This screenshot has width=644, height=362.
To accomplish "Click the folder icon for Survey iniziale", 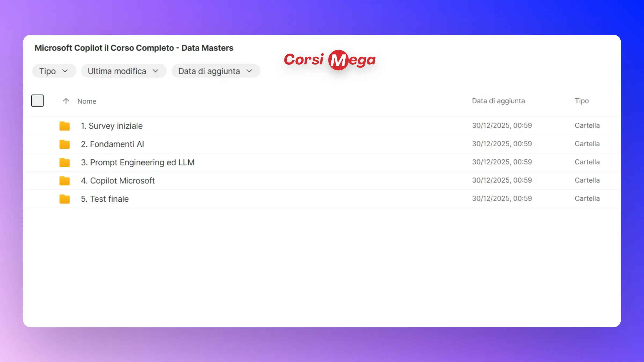I will click(64, 126).
